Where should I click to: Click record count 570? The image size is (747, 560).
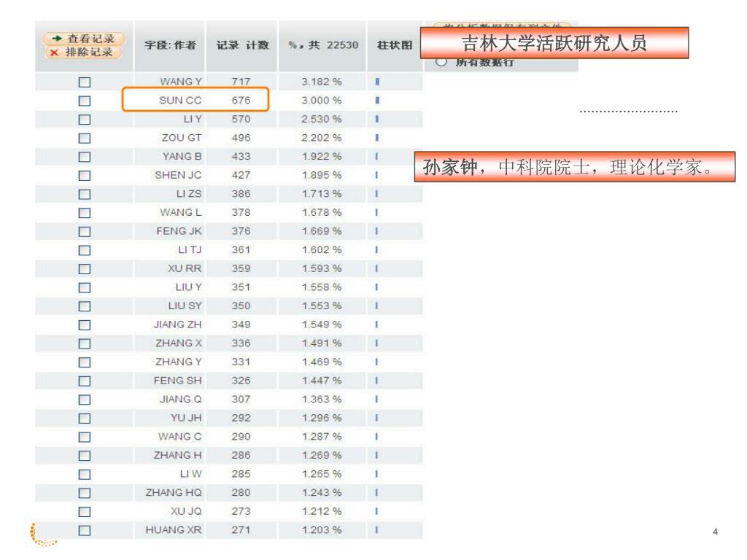241,119
